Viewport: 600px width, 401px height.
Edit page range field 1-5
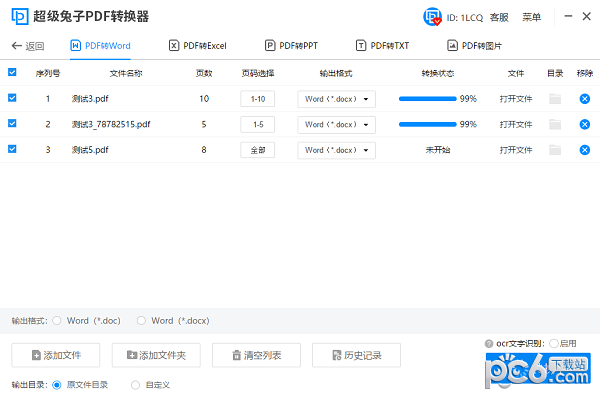click(258, 125)
